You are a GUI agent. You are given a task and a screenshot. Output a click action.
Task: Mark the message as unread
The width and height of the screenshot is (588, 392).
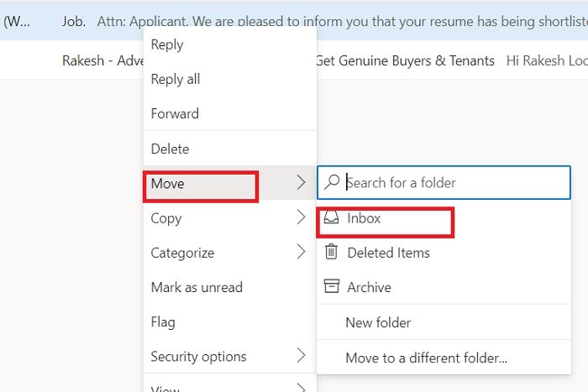coord(197,287)
